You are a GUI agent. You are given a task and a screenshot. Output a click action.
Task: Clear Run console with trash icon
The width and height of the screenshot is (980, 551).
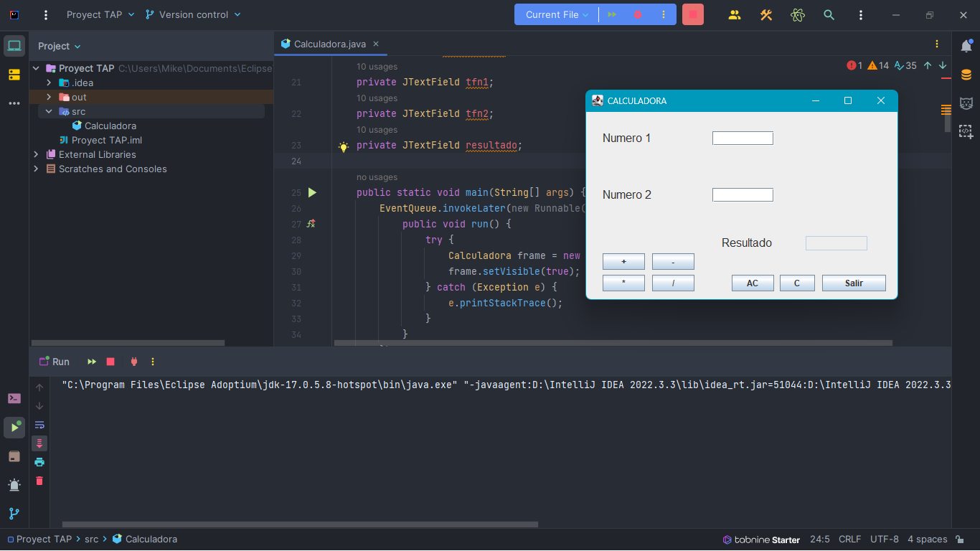tap(39, 481)
